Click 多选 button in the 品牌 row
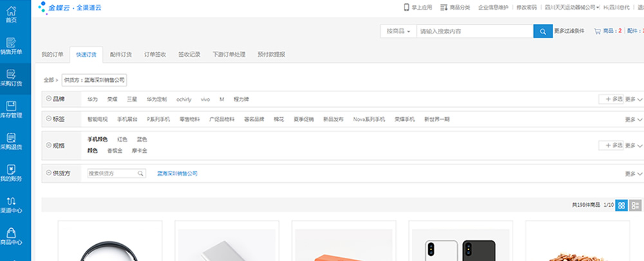The height and width of the screenshot is (261, 644). pos(611,99)
